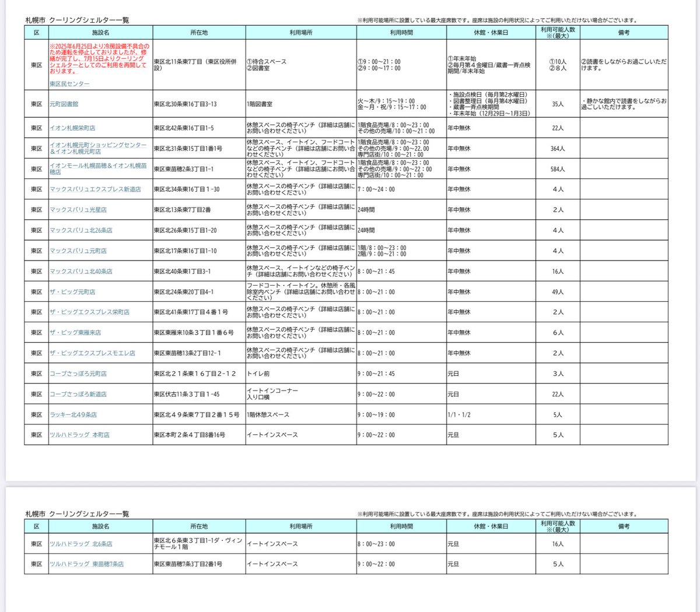Select address 東区北6条東3丁目1-1ダ・ヴィンチモール1階
700x612 pixels.
pos(198,544)
